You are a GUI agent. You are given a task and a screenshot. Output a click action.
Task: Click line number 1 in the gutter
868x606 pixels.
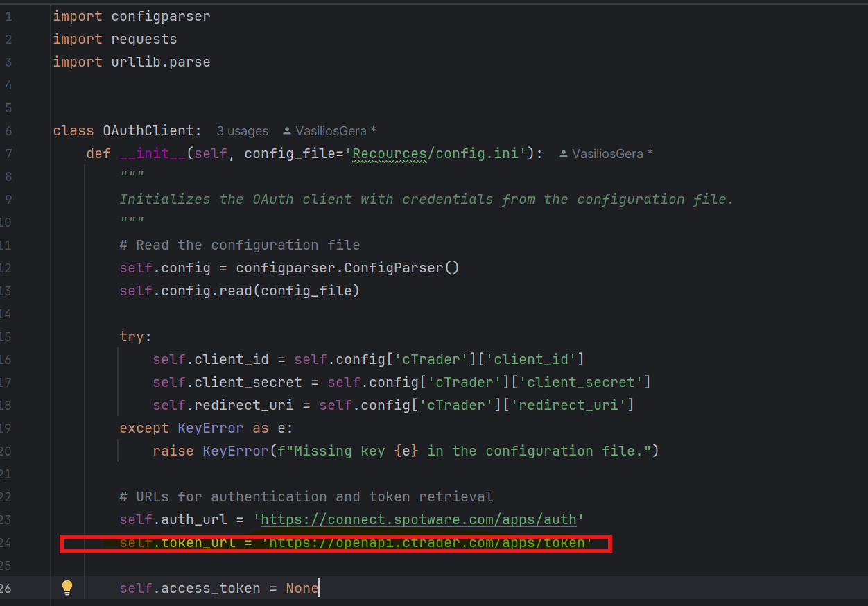pyautogui.click(x=8, y=16)
